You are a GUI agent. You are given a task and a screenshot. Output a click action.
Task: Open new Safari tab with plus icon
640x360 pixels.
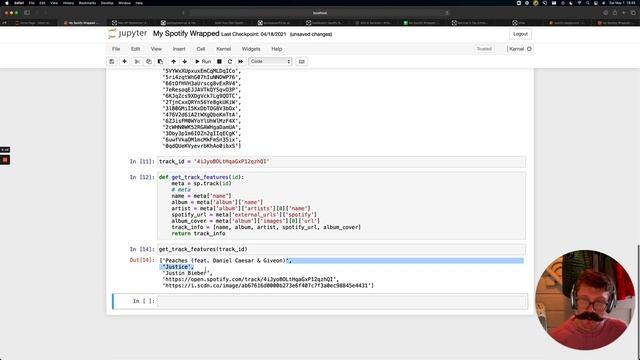pyautogui.click(x=624, y=13)
